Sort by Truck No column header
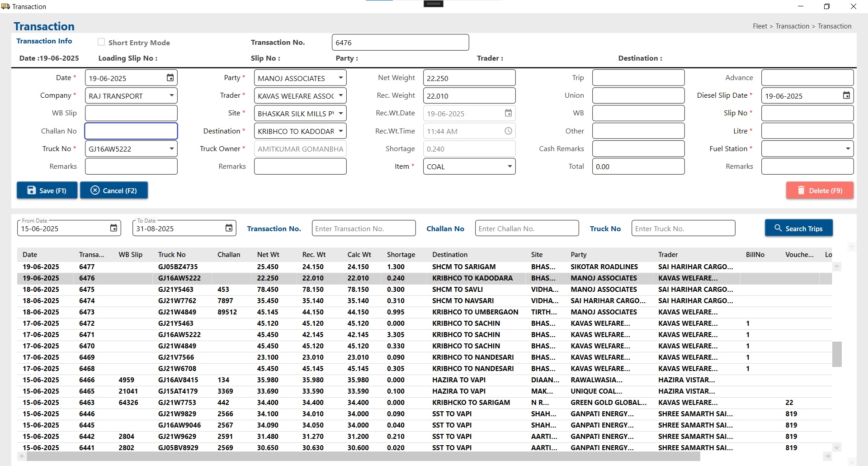The image size is (868, 466). [172, 254]
